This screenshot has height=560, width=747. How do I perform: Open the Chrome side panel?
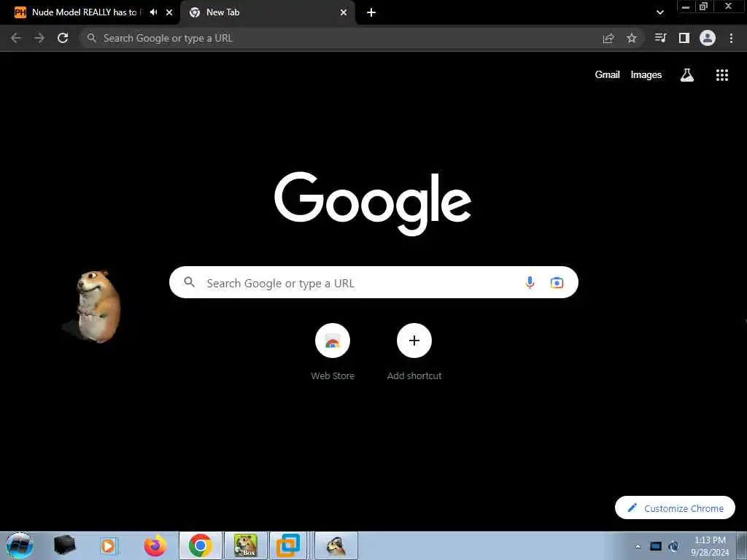point(684,38)
